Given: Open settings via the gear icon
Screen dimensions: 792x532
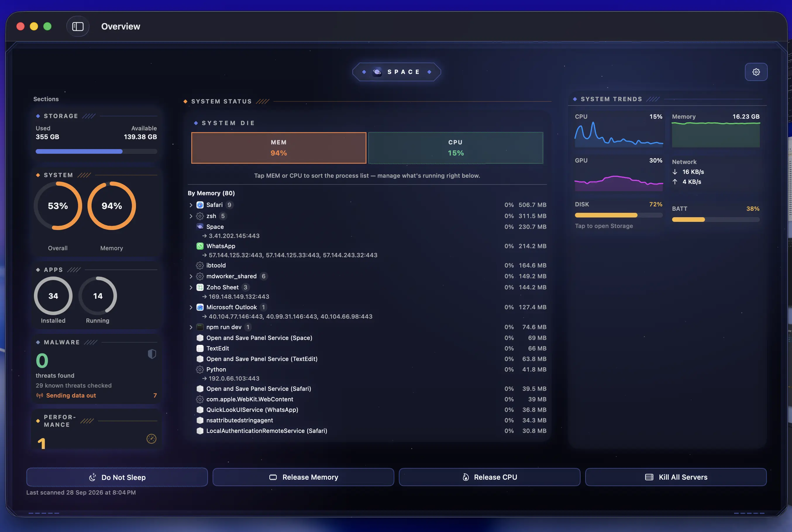Looking at the screenshot, I should 756,72.
